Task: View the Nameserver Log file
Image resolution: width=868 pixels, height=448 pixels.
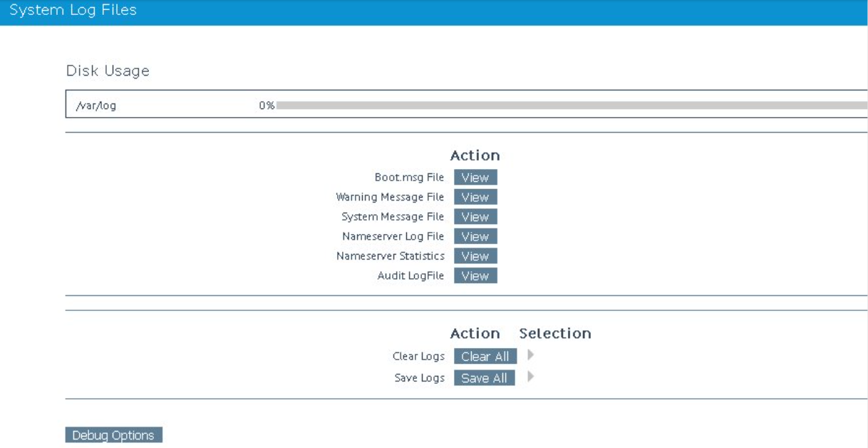Action: (x=476, y=237)
